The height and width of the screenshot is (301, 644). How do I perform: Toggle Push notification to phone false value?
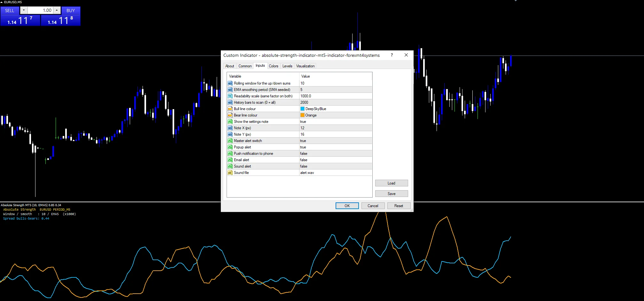coord(336,154)
